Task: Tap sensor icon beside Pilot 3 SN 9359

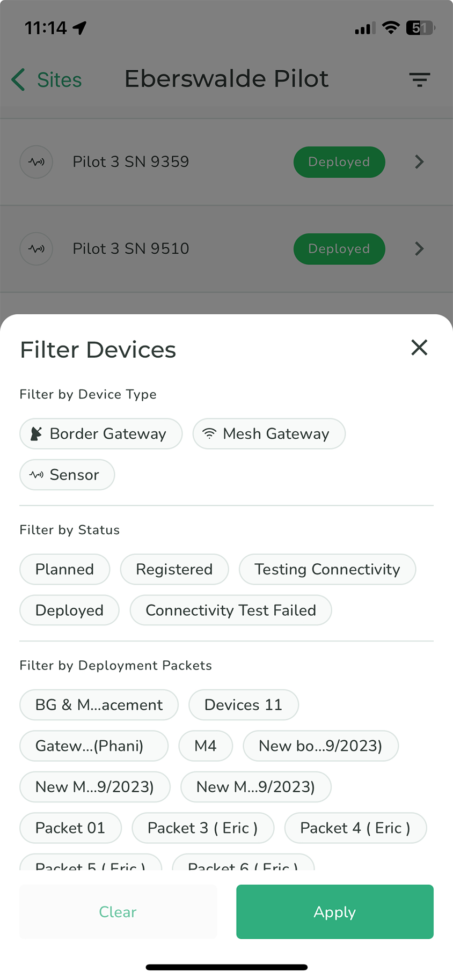Action: pyautogui.click(x=36, y=162)
